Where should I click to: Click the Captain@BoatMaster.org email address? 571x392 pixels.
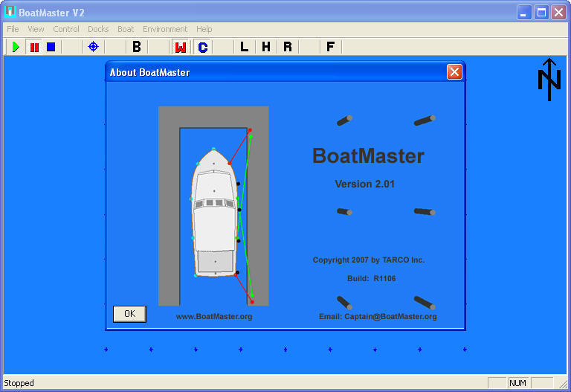[x=390, y=317]
